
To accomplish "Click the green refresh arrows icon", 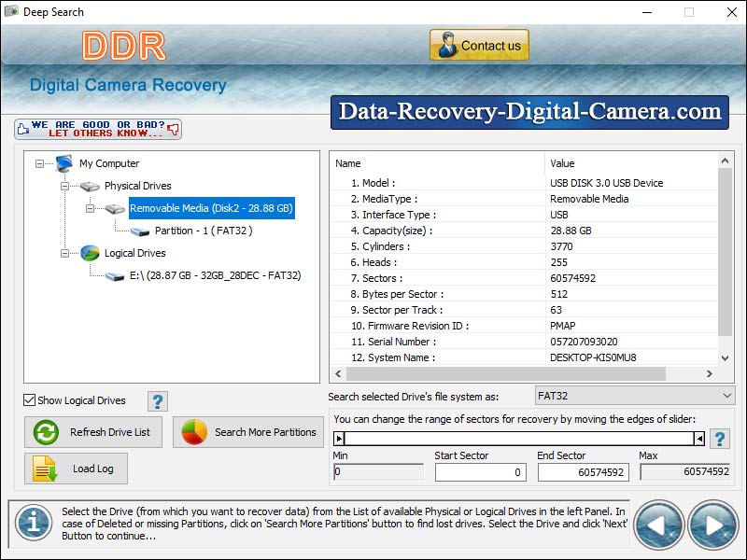I will [x=46, y=432].
